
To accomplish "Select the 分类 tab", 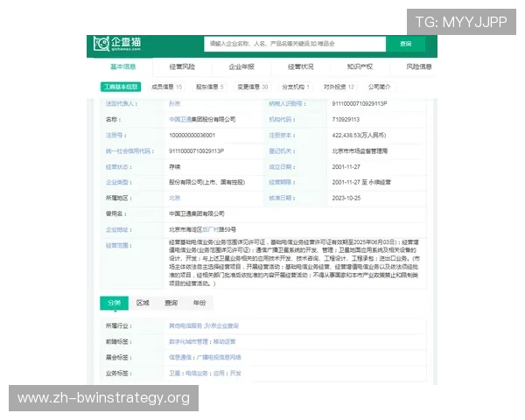I will pyautogui.click(x=114, y=303).
